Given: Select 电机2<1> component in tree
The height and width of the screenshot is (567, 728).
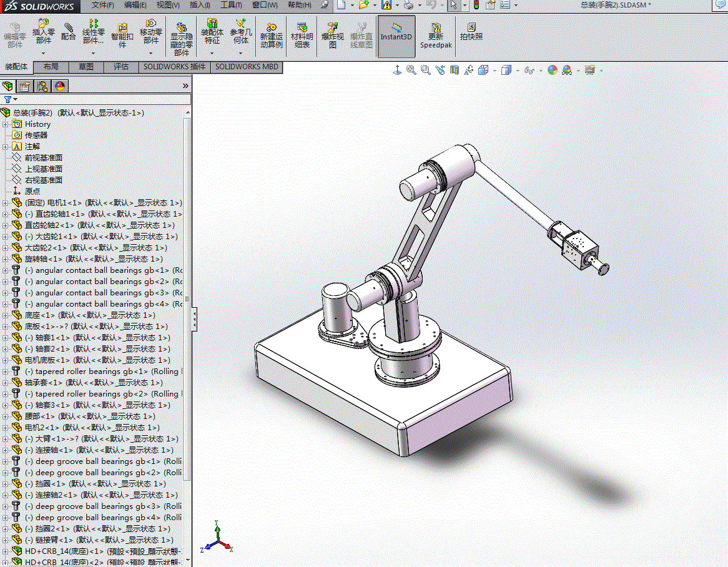Looking at the screenshot, I should tap(92, 428).
